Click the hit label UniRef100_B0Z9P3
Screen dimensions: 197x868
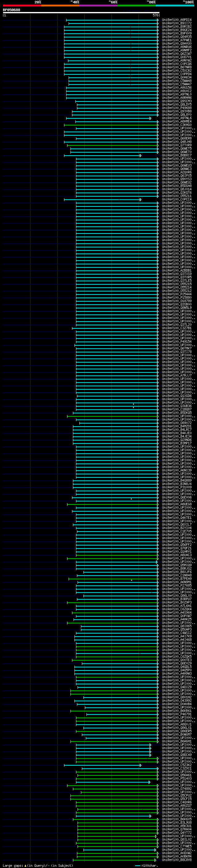(176, 602)
